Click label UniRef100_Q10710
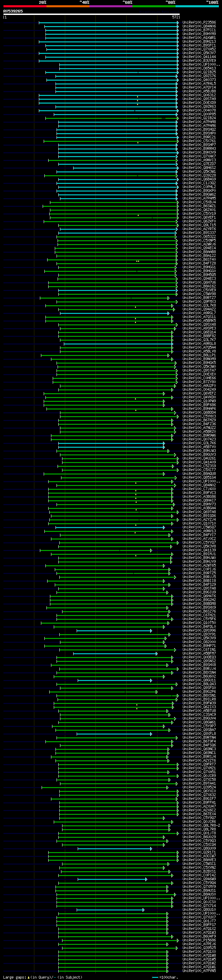This screenshot has width=222, height=980. click(x=199, y=524)
